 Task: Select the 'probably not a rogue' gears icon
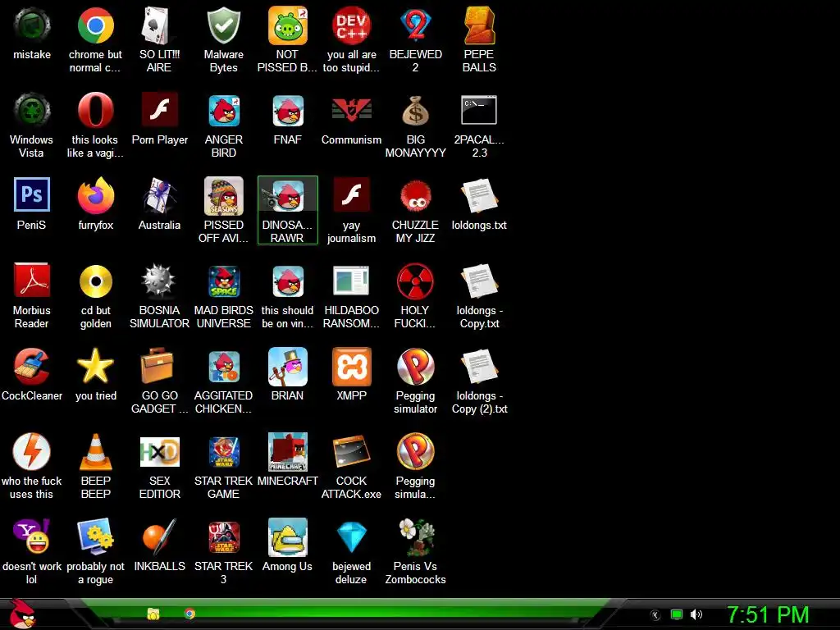click(x=95, y=536)
